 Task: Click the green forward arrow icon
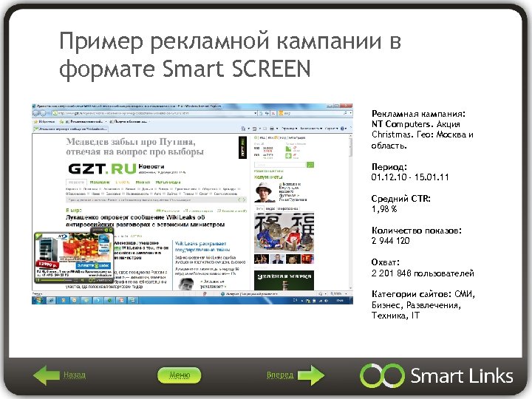coord(311,375)
